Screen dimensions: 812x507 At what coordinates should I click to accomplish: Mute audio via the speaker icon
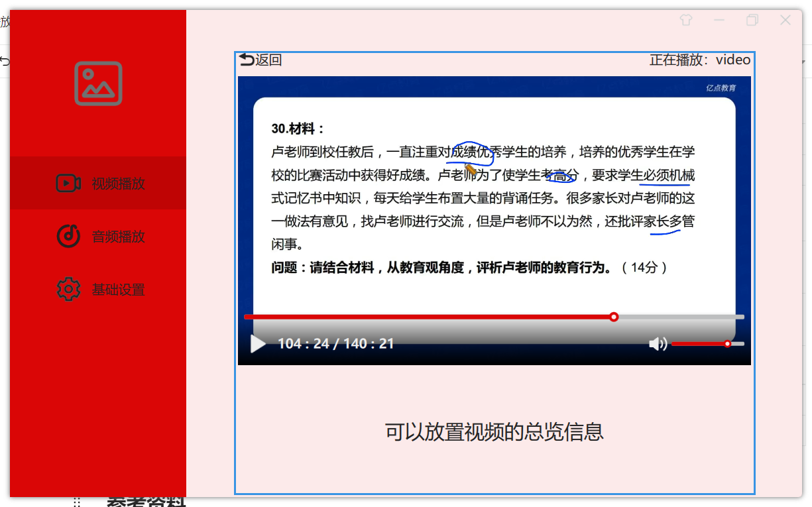pyautogui.click(x=657, y=343)
